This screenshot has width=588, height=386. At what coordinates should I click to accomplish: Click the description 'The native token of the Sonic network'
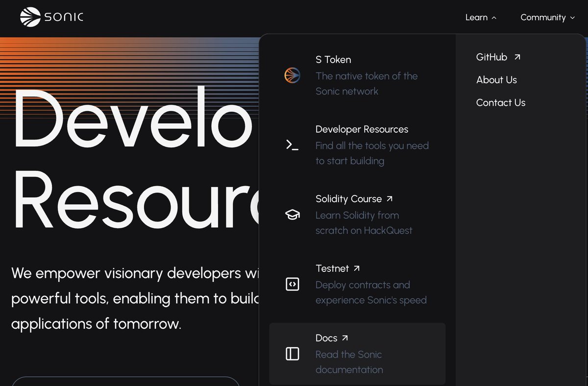(367, 84)
